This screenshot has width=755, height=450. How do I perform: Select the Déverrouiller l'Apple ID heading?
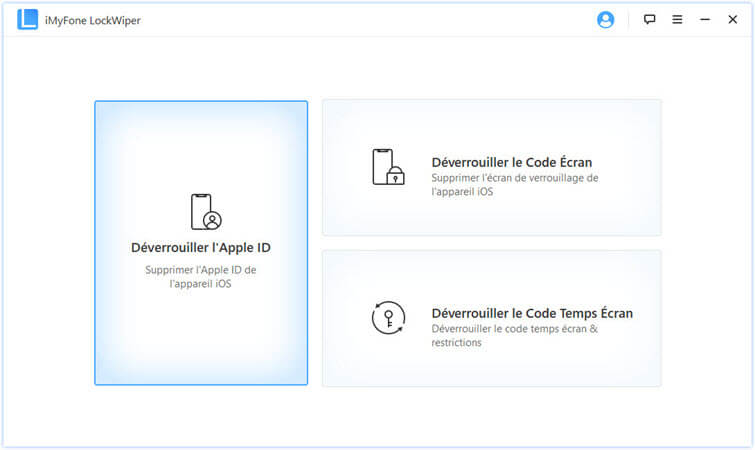coord(201,247)
